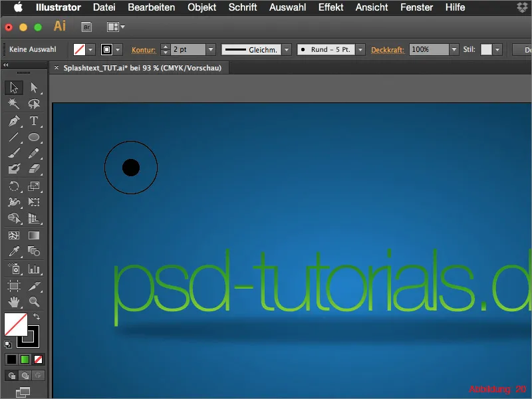Open the Effekt menu

pyautogui.click(x=331, y=7)
